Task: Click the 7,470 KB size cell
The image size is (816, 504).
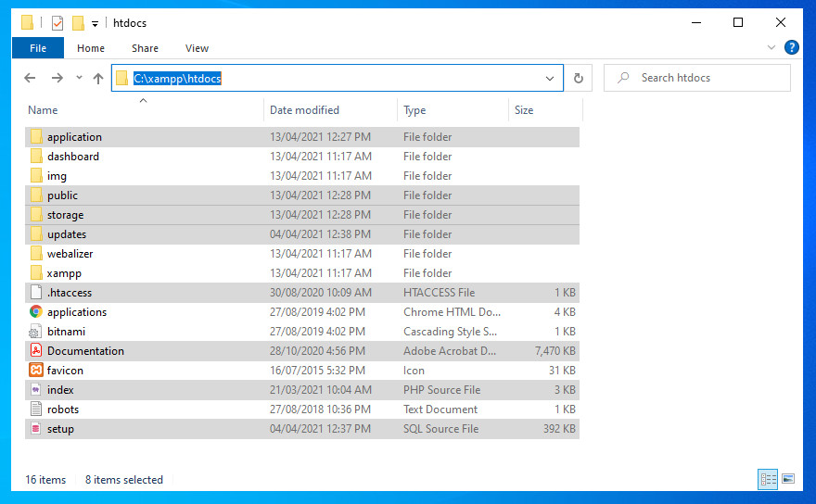Action: (x=555, y=350)
